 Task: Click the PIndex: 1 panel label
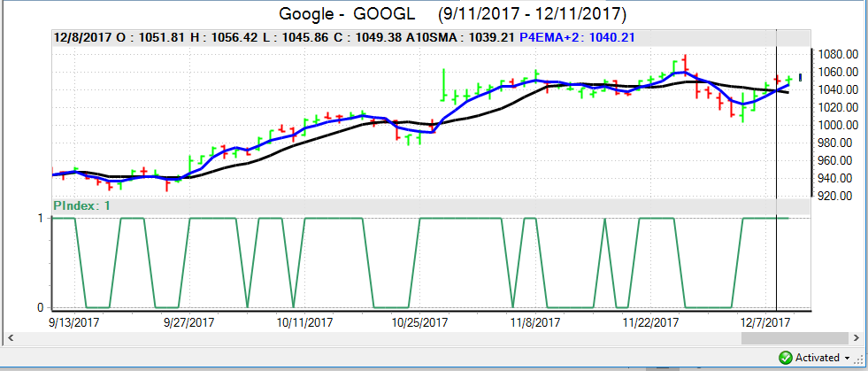pos(82,206)
